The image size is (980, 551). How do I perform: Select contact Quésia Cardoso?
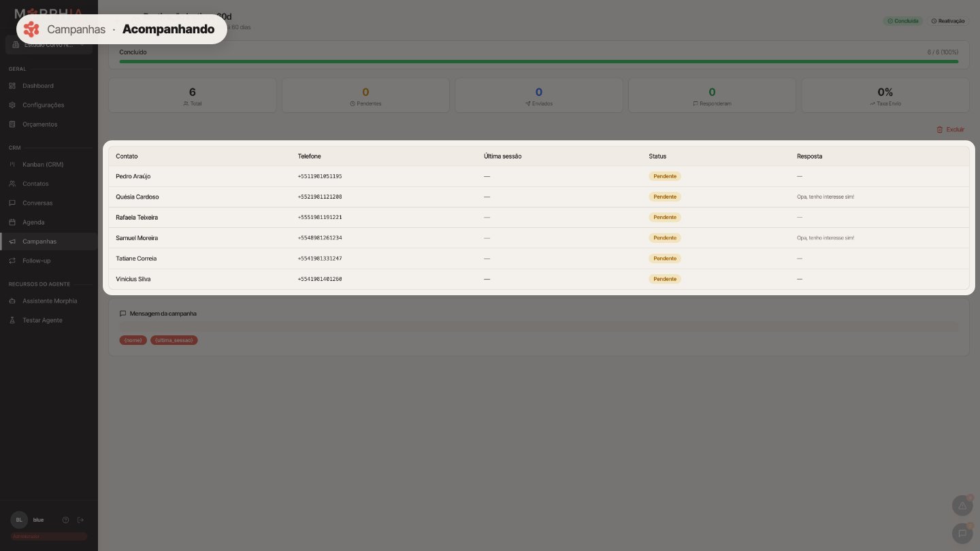pos(137,197)
